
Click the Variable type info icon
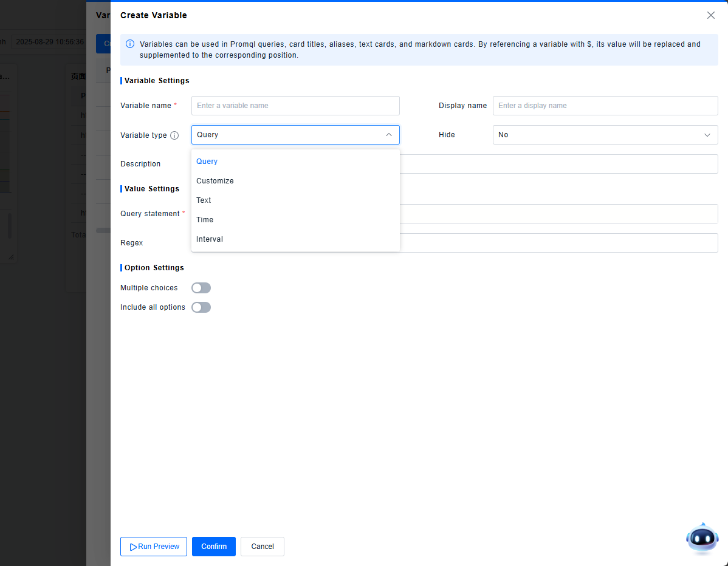pyautogui.click(x=174, y=135)
